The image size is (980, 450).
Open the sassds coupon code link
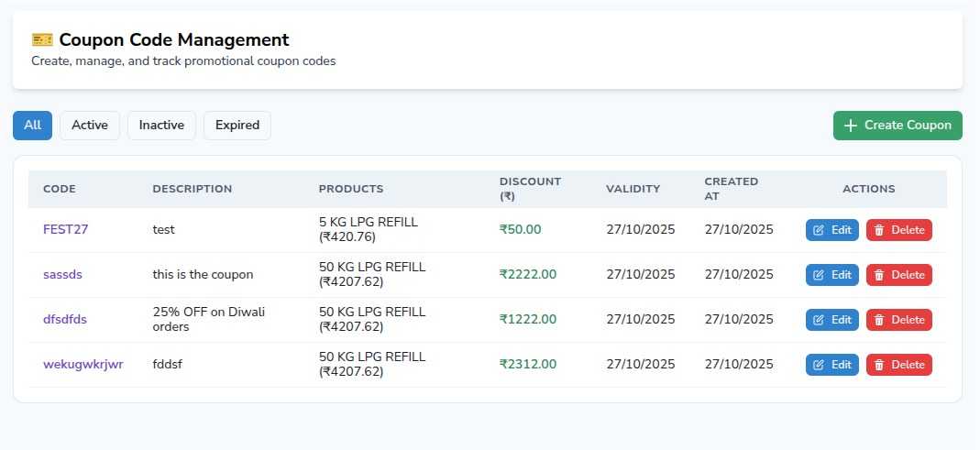click(x=63, y=275)
